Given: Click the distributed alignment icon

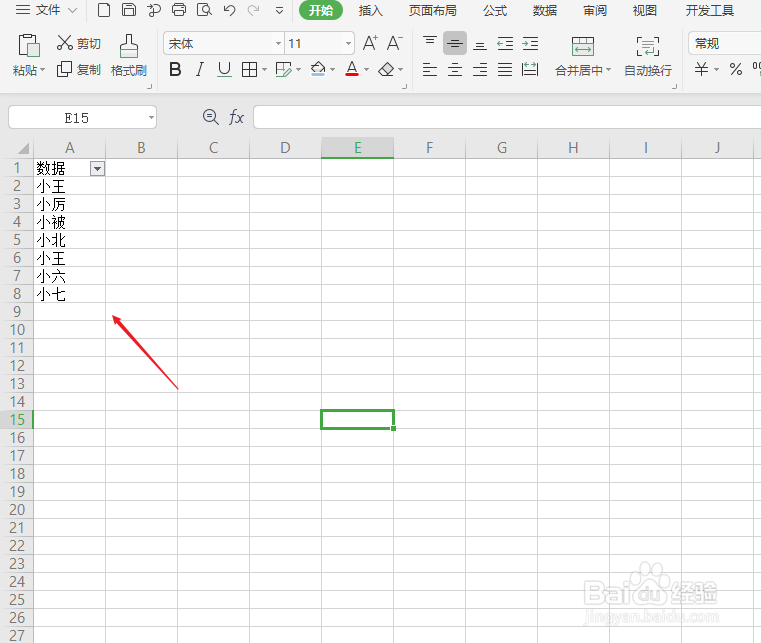Looking at the screenshot, I should [x=530, y=69].
